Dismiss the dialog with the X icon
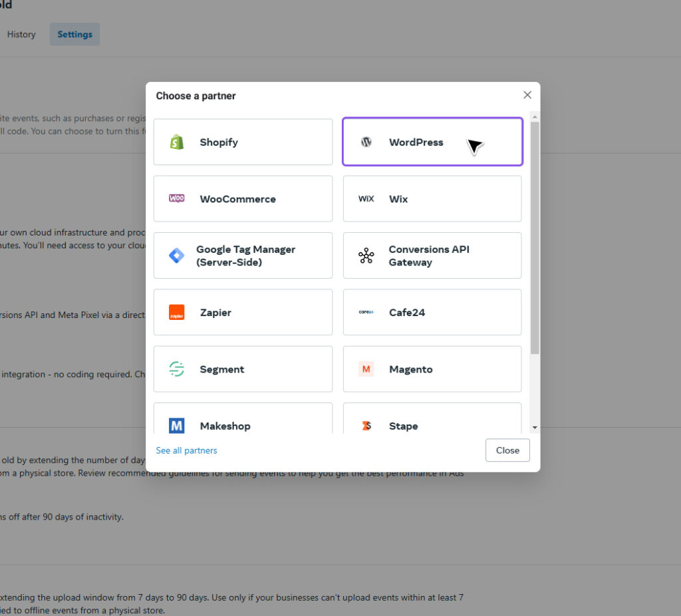This screenshot has height=616, width=681. point(527,94)
